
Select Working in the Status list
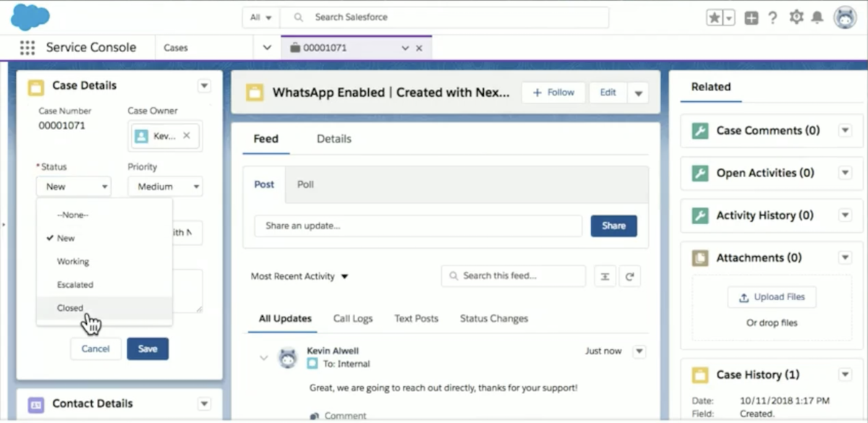point(105,261)
